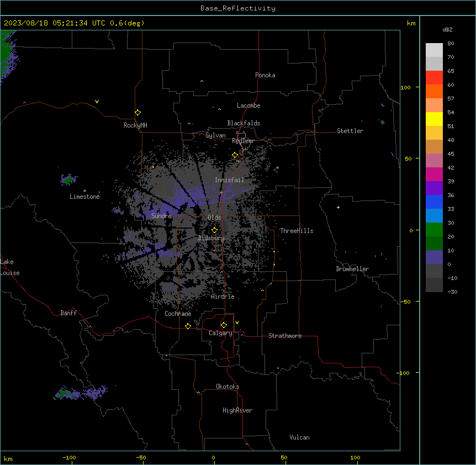Click the Innisfail city label
This screenshot has width=476, height=465.
click(229, 180)
